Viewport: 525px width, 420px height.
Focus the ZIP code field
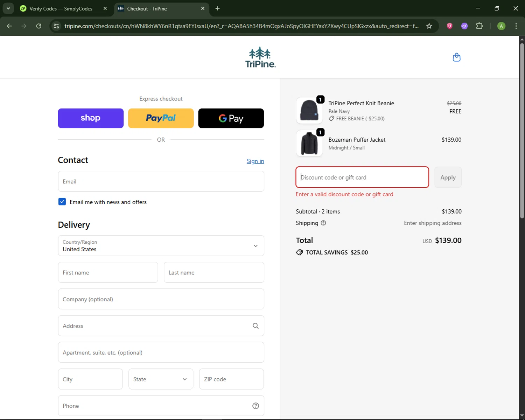coord(231,379)
